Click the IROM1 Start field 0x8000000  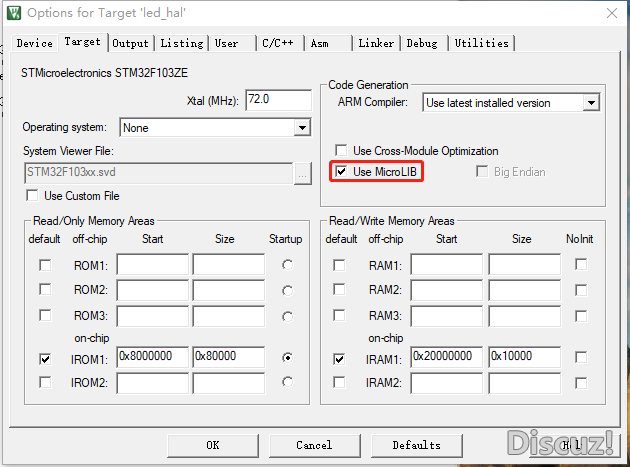(152, 357)
